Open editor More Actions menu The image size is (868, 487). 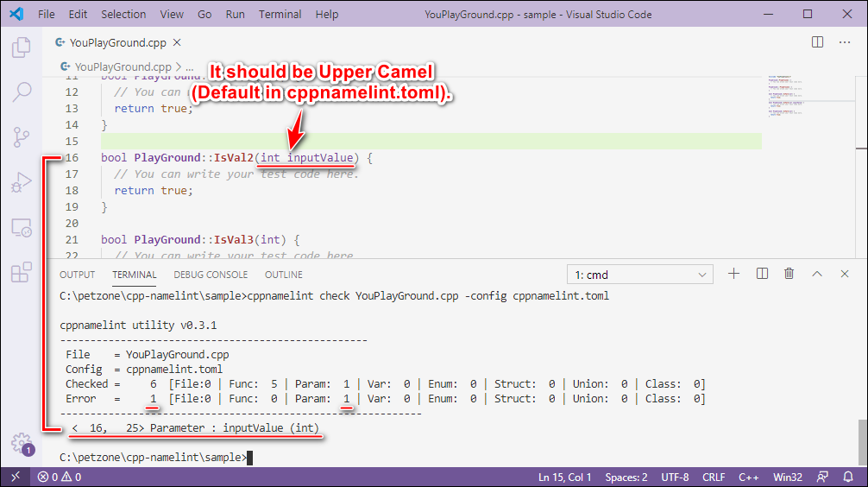tap(844, 42)
